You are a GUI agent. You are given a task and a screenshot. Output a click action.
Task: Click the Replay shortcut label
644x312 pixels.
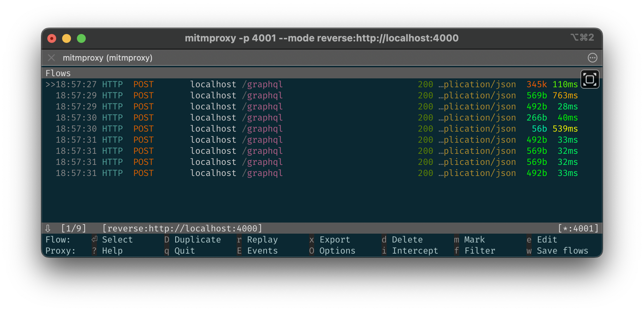pos(262,240)
